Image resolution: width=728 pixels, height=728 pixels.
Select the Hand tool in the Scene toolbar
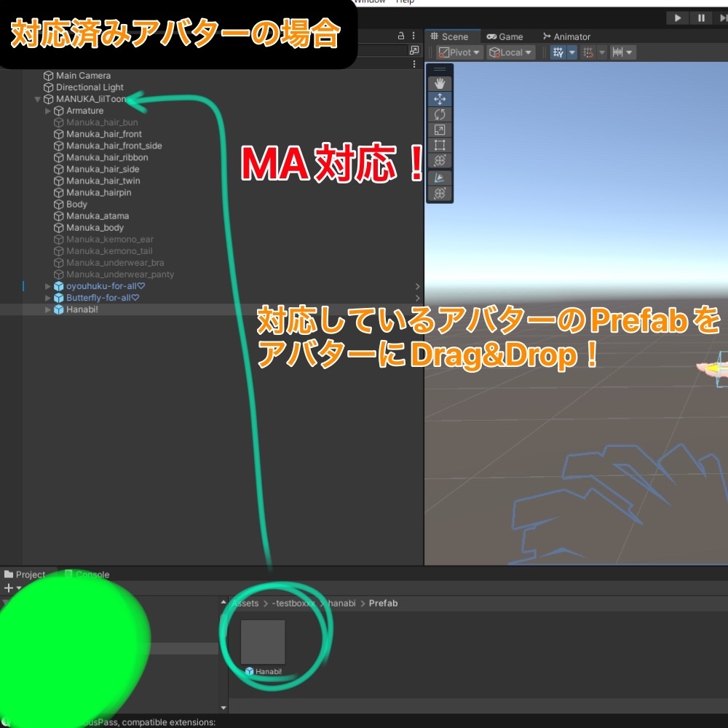(440, 82)
